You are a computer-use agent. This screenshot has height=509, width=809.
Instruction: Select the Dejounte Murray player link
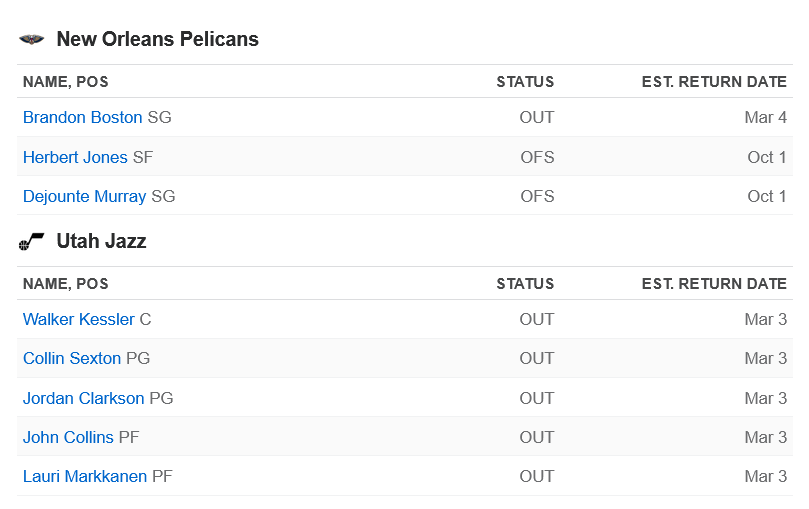[x=85, y=196]
